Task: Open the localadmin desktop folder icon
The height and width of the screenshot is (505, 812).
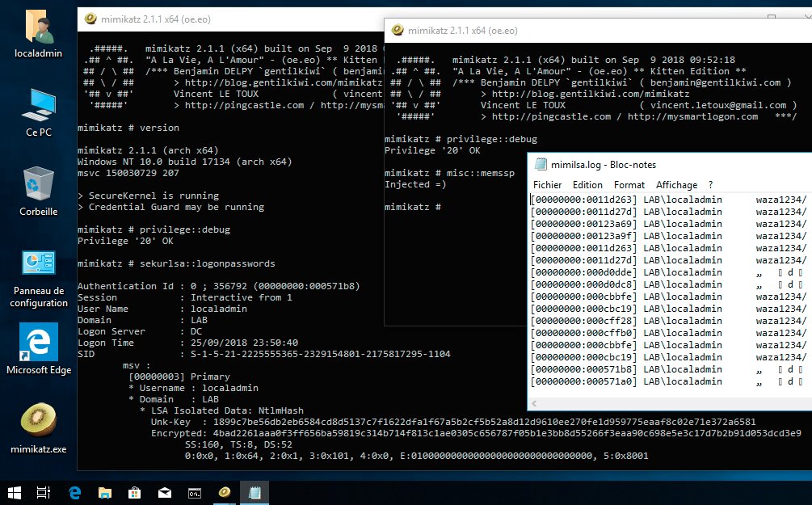Action: (38, 27)
